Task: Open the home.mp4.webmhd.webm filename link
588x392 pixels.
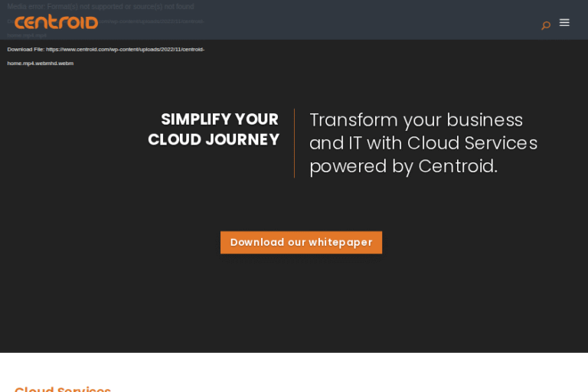Action: [41, 64]
